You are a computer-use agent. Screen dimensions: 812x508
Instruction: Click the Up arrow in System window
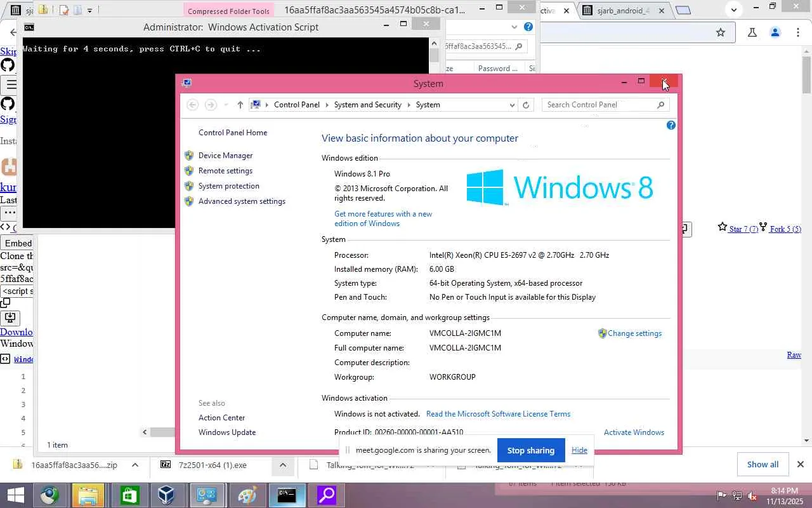[x=240, y=105]
